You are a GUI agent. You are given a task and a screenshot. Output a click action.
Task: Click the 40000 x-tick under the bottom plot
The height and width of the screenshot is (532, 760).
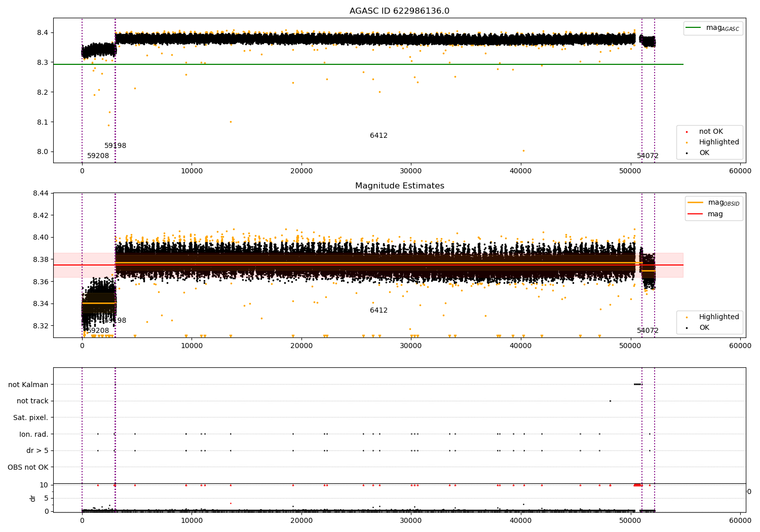click(x=521, y=521)
